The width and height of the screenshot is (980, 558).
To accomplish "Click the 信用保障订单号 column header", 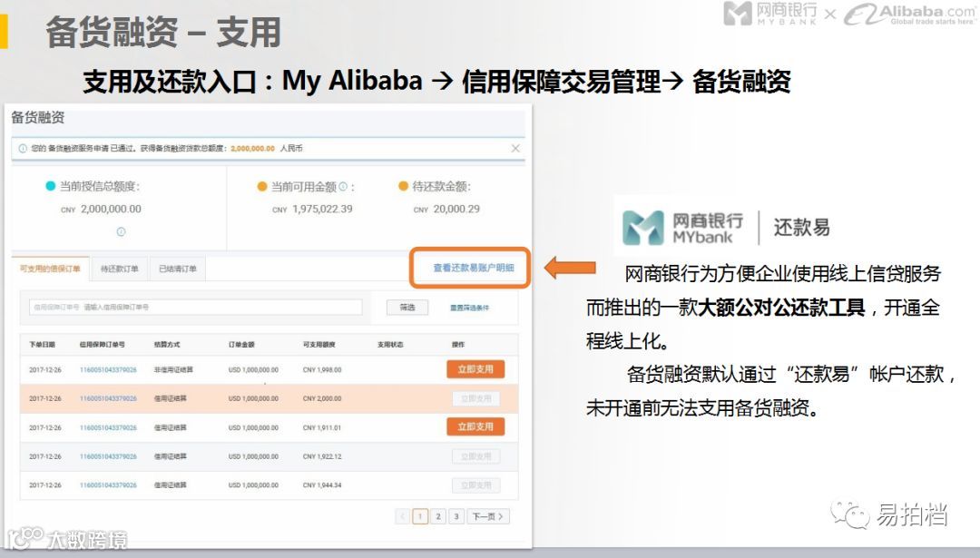I will pos(102,345).
